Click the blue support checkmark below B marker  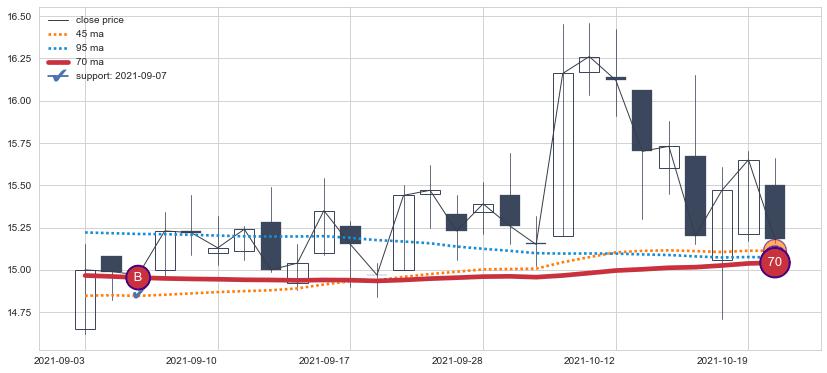tap(137, 294)
